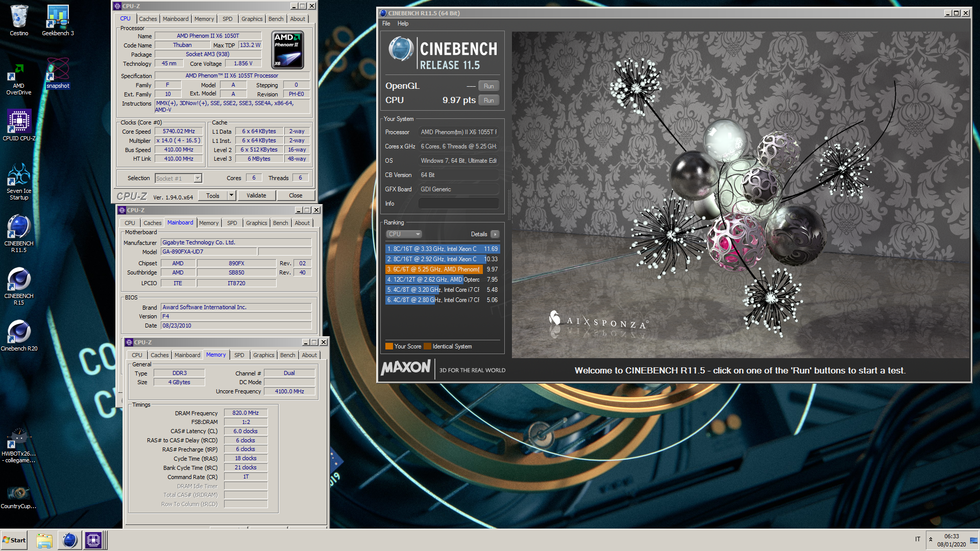Click the IT language indicator in tray

point(918,540)
